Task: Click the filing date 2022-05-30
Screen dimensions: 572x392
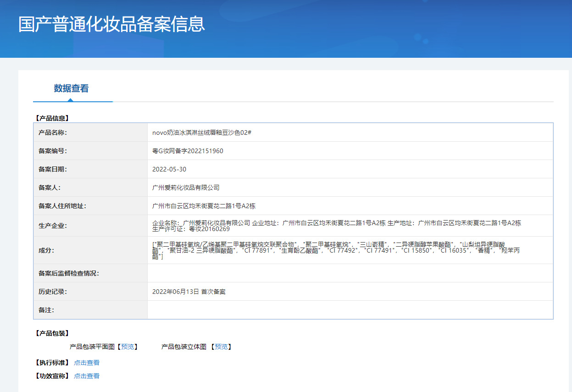Action: point(169,169)
